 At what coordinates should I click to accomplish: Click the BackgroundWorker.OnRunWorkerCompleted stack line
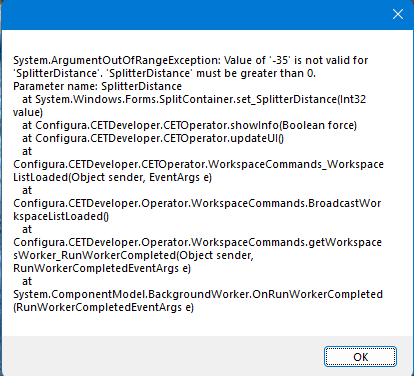click(x=198, y=294)
